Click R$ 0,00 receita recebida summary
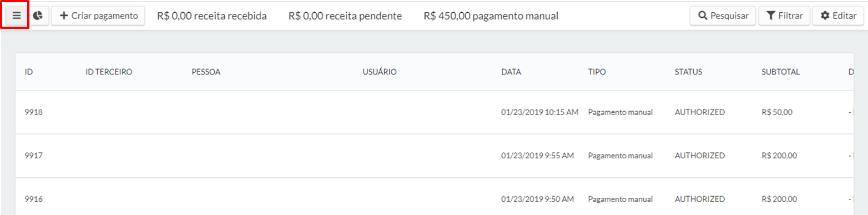The height and width of the screenshot is (215, 868). 212,16
